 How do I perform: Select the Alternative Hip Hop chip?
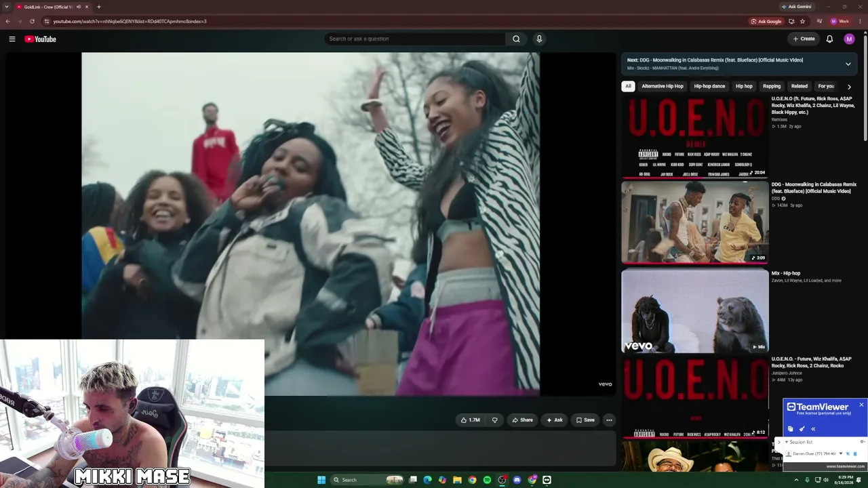[x=663, y=86]
